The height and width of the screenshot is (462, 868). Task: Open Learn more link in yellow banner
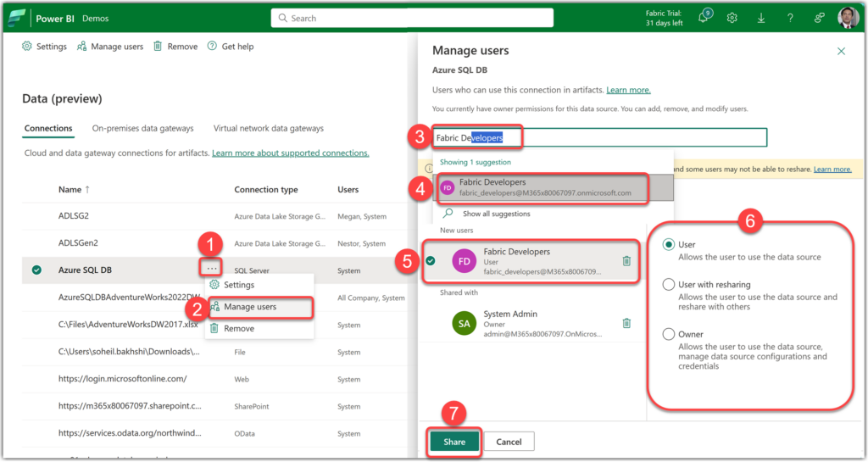pos(832,170)
